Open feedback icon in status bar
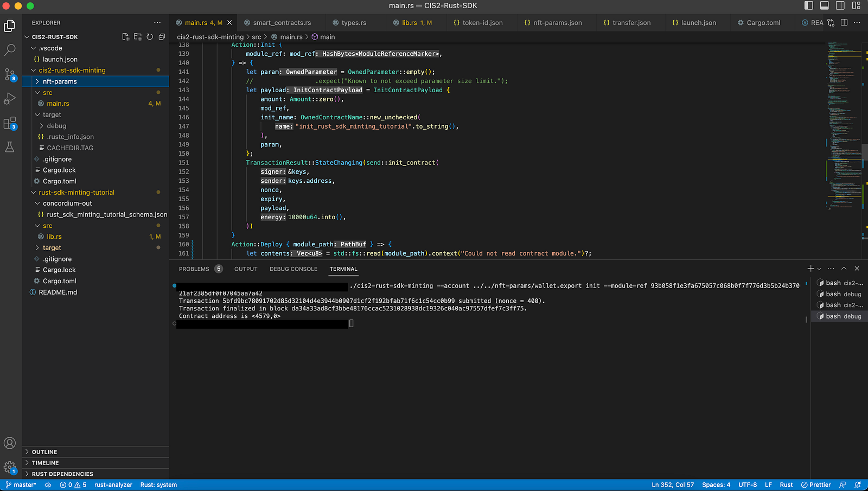Viewport: 868px width, 491px height. tap(843, 485)
